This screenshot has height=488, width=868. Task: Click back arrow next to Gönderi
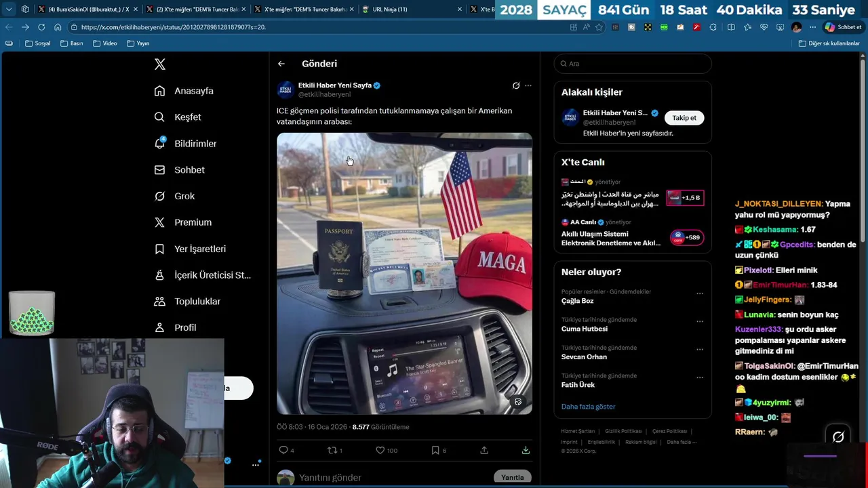click(281, 64)
